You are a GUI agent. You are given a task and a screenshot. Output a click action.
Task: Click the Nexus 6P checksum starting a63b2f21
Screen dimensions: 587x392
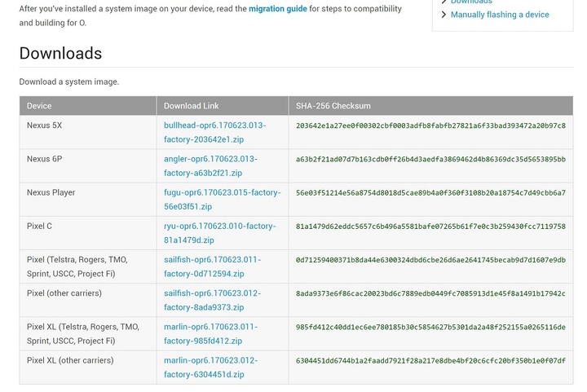pos(430,160)
